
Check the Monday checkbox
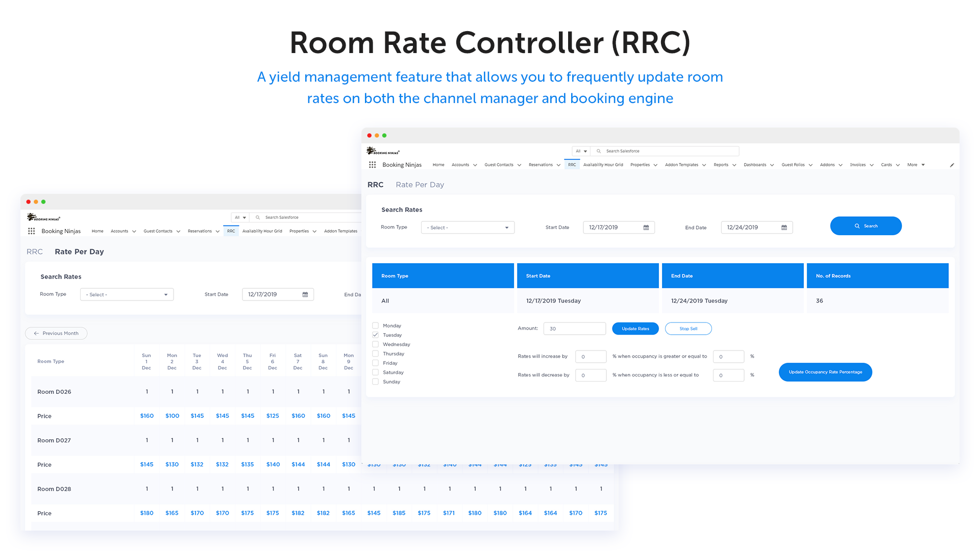tap(376, 325)
